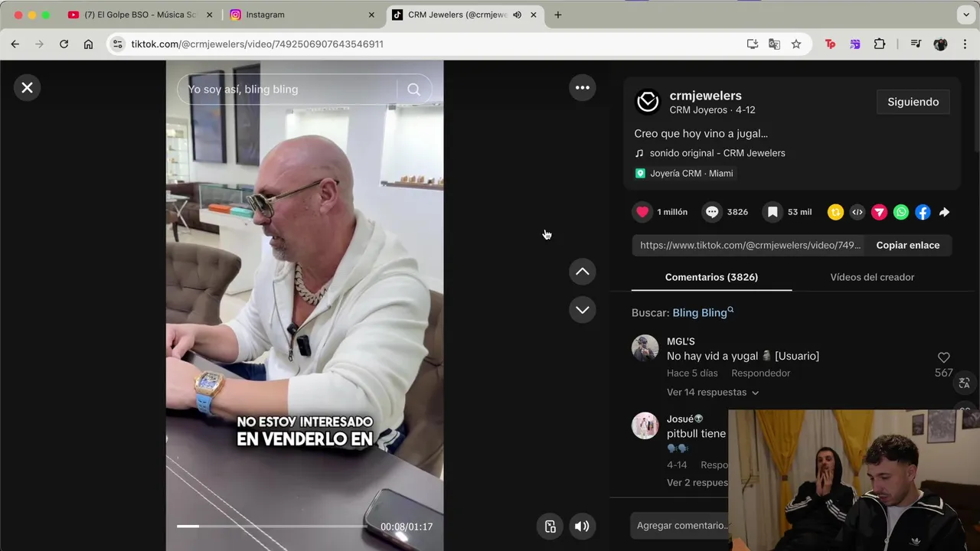
Task: Click the yellow repost icon
Action: point(835,212)
